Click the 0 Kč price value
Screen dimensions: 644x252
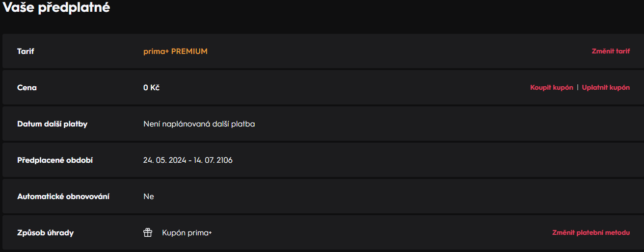pos(151,88)
